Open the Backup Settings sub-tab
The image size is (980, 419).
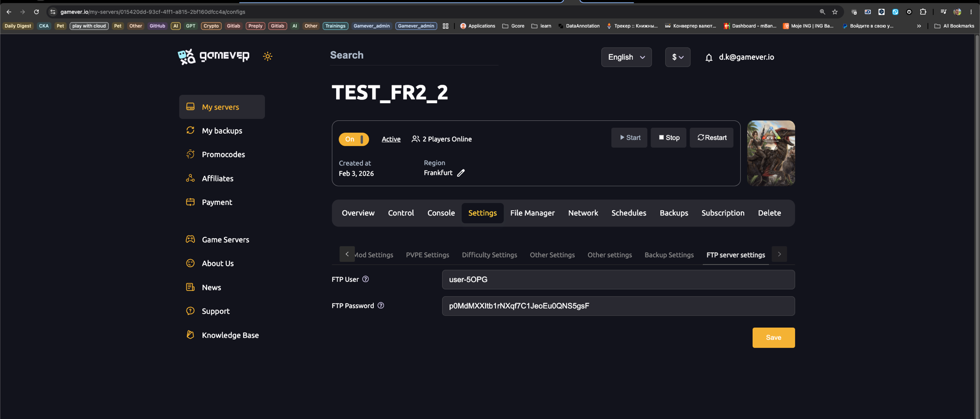click(669, 255)
